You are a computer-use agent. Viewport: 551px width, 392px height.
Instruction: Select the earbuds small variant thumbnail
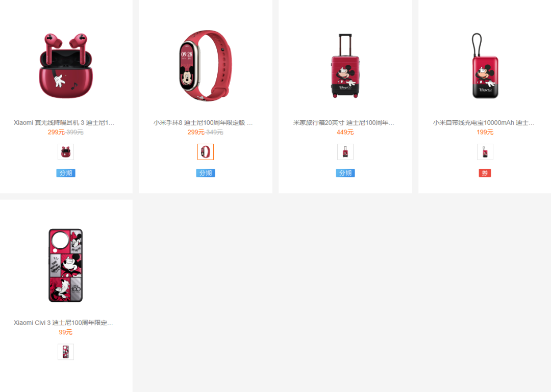[66, 152]
